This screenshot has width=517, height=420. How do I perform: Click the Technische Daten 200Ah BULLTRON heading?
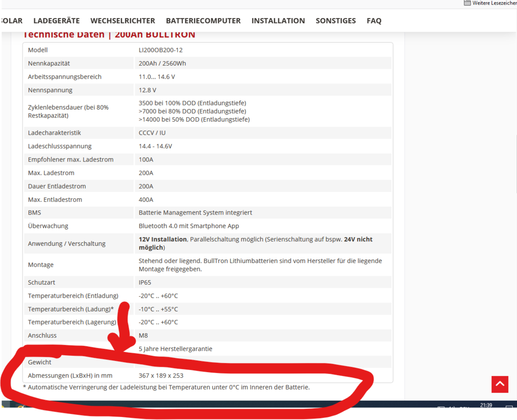coord(109,35)
